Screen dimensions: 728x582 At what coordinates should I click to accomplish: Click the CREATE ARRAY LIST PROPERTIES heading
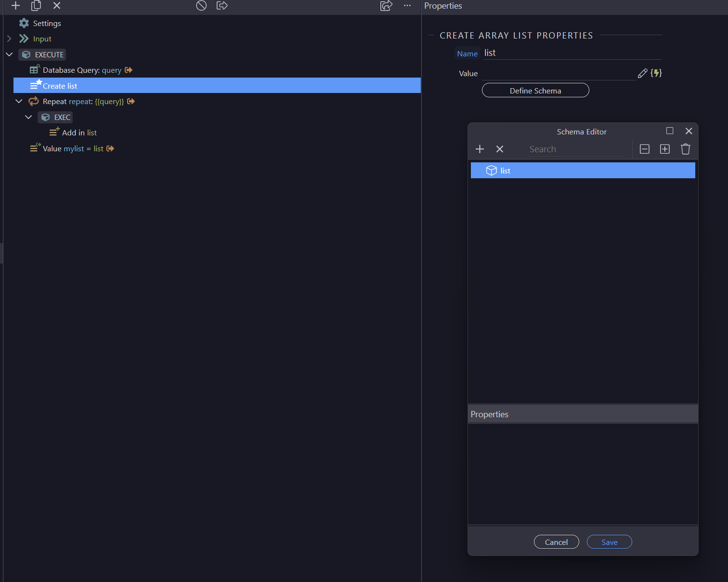click(516, 35)
